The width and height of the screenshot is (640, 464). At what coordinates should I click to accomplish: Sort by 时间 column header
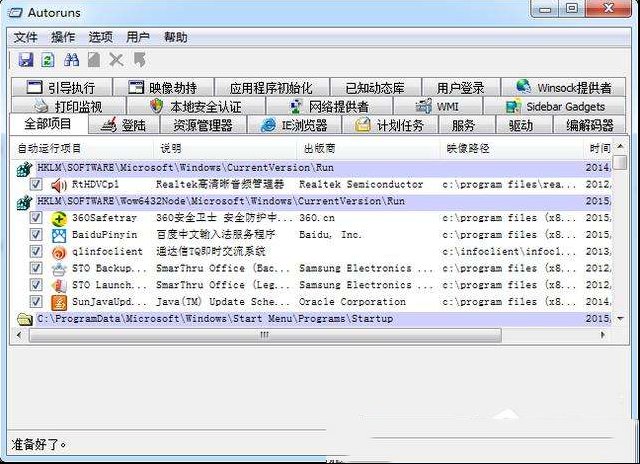coord(598,149)
